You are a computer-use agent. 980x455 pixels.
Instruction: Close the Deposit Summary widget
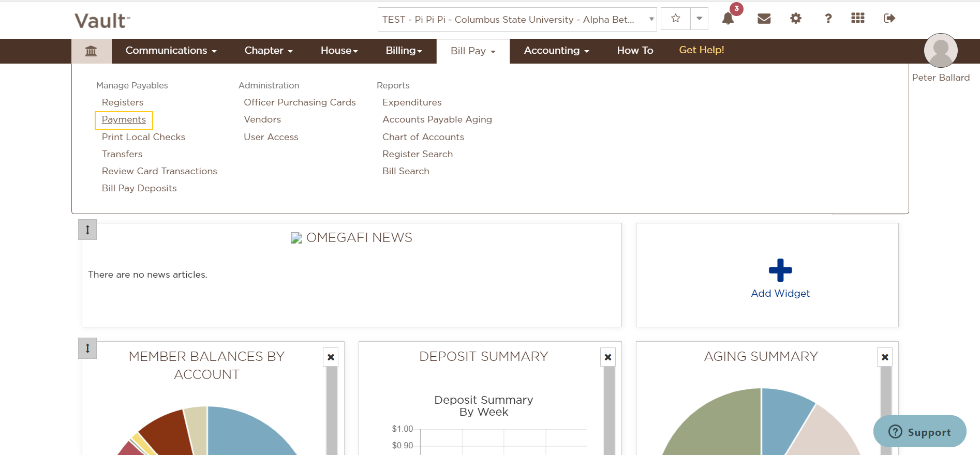pyautogui.click(x=608, y=357)
